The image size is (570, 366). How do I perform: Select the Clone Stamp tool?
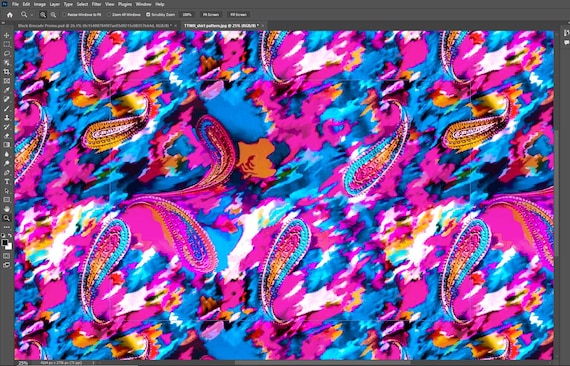[x=7, y=118]
